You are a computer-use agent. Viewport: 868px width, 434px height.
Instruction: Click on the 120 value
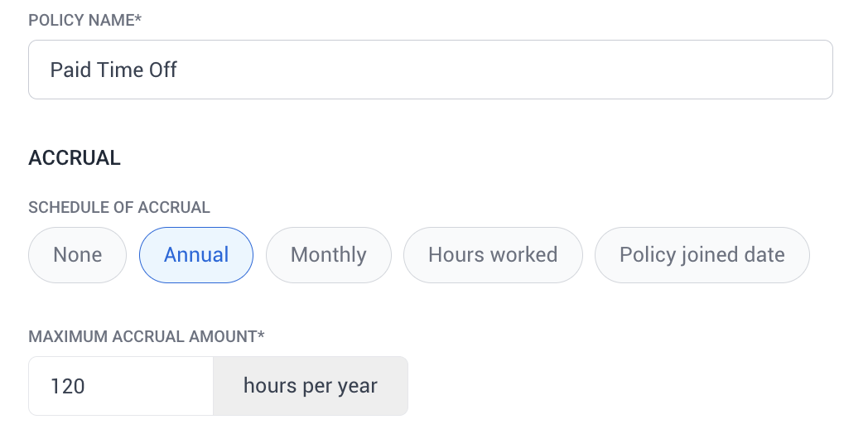click(68, 386)
